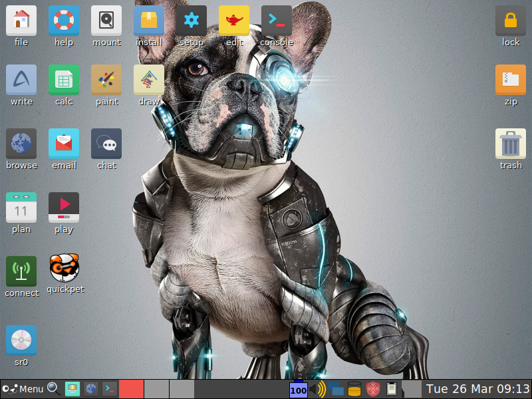This screenshot has height=399, width=532.
Task: Open the Menu button in taskbar
Action: tap(23, 389)
